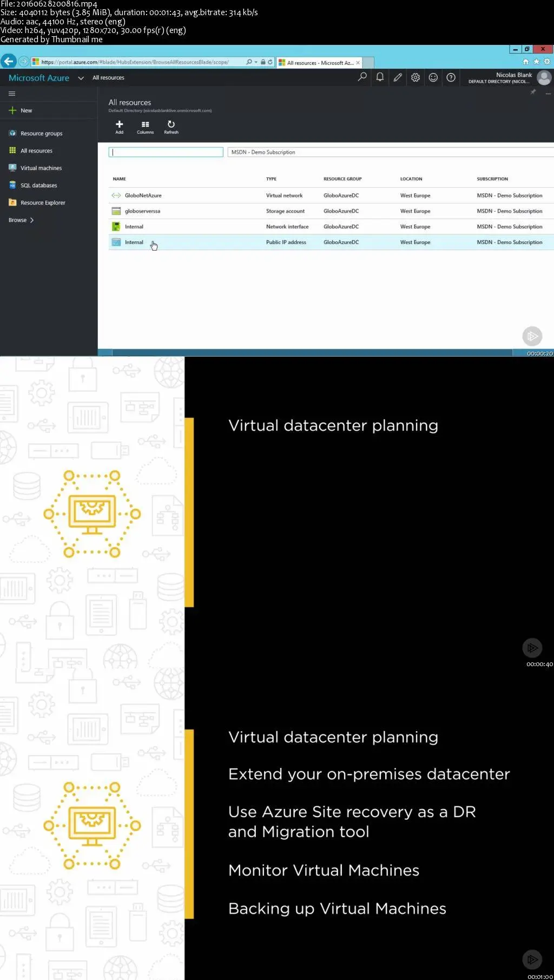The height and width of the screenshot is (980, 554).
Task: Open the Internal network interface row
Action: pyautogui.click(x=331, y=227)
